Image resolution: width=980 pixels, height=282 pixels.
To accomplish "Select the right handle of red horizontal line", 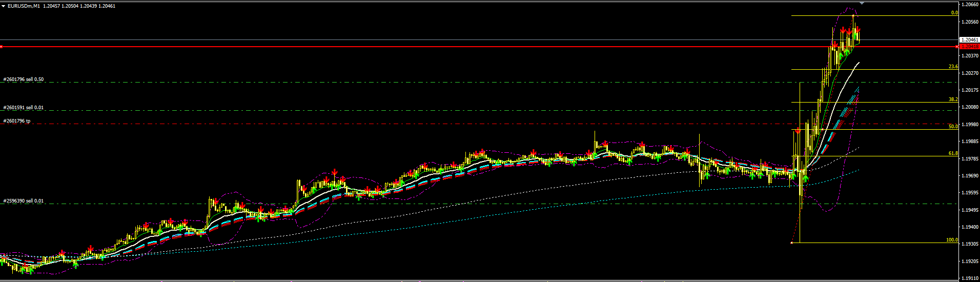I will click(957, 47).
